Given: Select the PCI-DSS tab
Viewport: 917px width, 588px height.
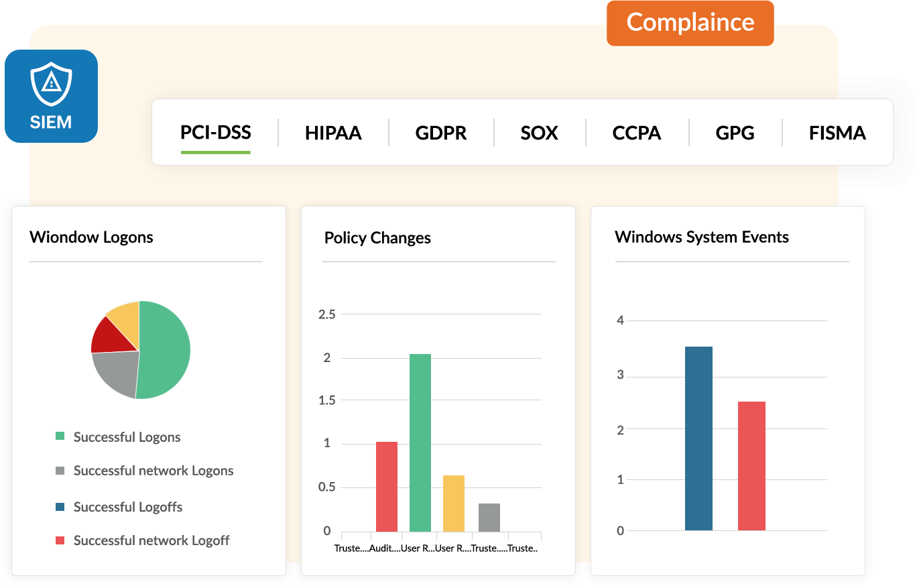Looking at the screenshot, I should (215, 133).
